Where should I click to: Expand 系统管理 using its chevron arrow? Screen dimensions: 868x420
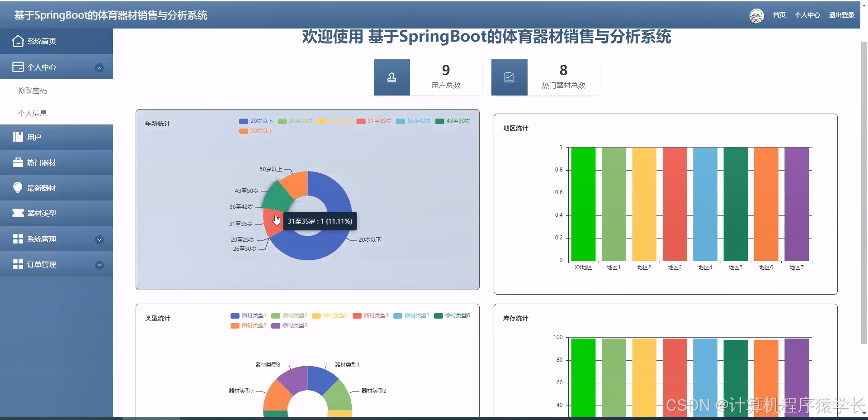click(x=99, y=240)
